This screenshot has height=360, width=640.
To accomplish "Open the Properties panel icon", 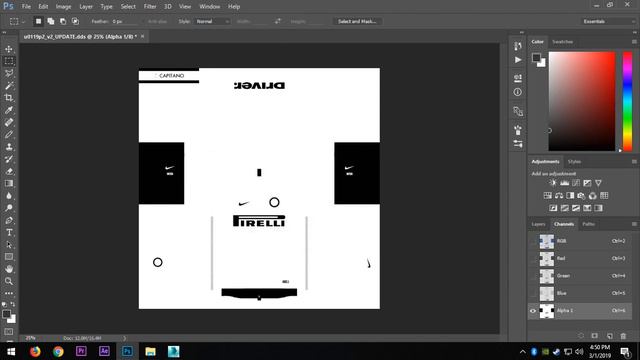I will click(x=518, y=78).
